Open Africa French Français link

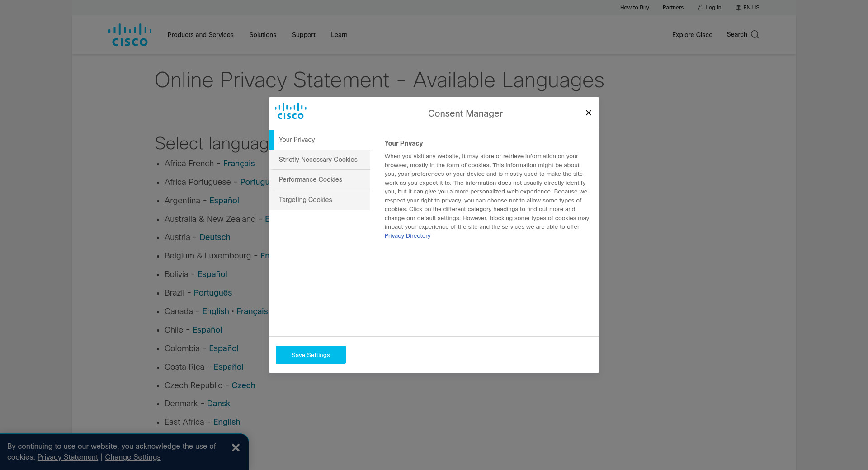pos(239,164)
